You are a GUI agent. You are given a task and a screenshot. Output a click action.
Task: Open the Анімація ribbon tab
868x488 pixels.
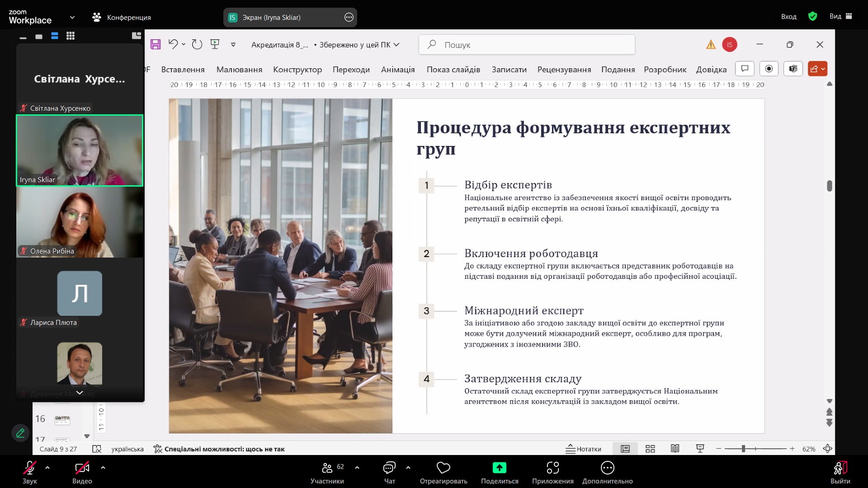click(x=397, y=70)
